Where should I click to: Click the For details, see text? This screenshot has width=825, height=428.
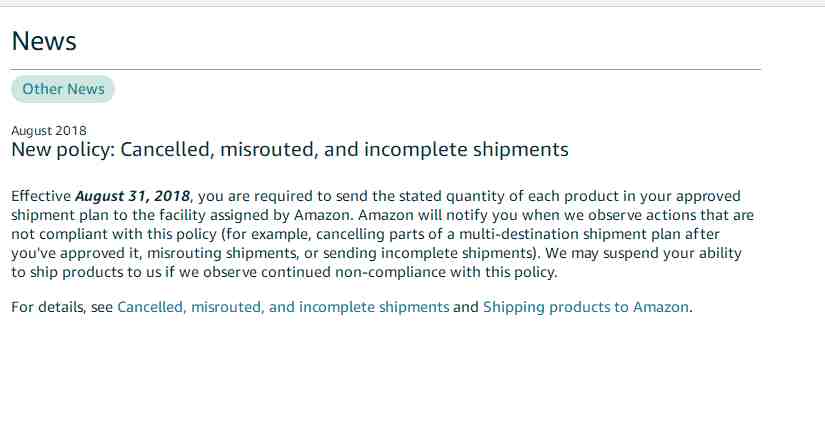tap(62, 307)
